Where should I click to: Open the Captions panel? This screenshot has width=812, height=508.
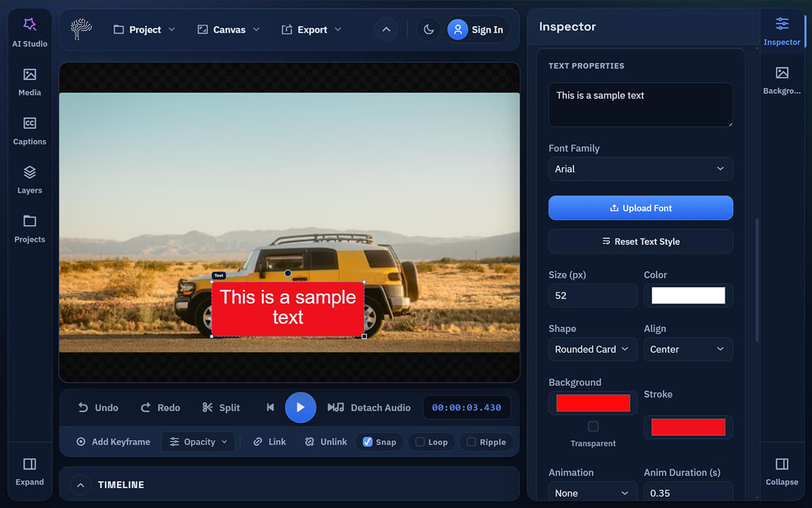click(x=30, y=131)
